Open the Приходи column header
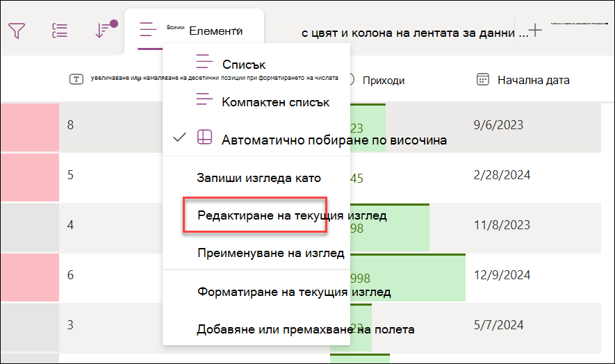615x364 pixels. click(383, 81)
